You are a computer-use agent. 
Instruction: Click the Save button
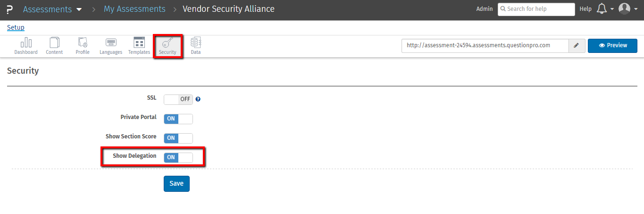pos(176,183)
